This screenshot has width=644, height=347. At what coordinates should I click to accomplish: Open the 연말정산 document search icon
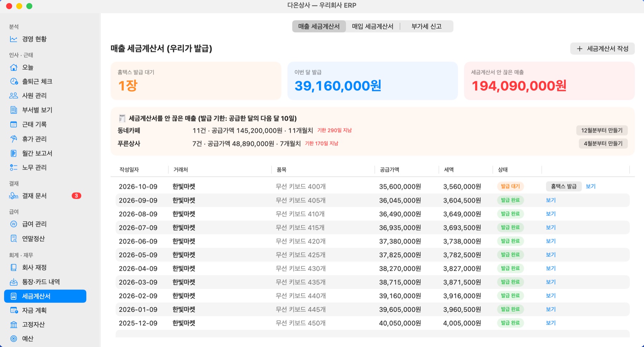(14, 238)
